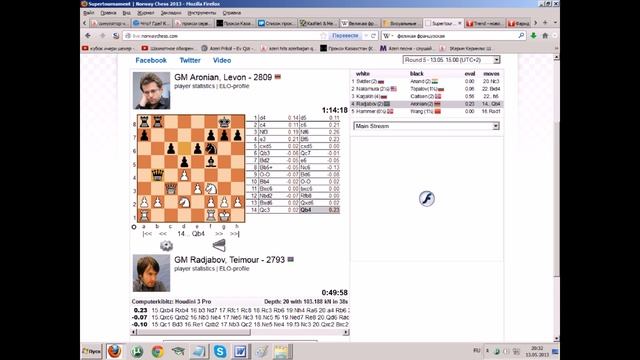The width and height of the screenshot is (640, 360).
Task: Switch to the Trend browser tab
Action: pos(484,23)
